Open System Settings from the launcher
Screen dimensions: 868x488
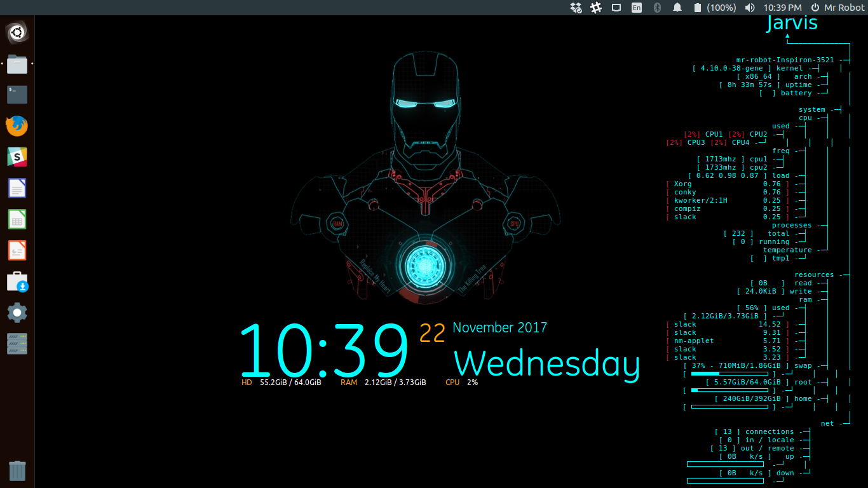(x=17, y=313)
